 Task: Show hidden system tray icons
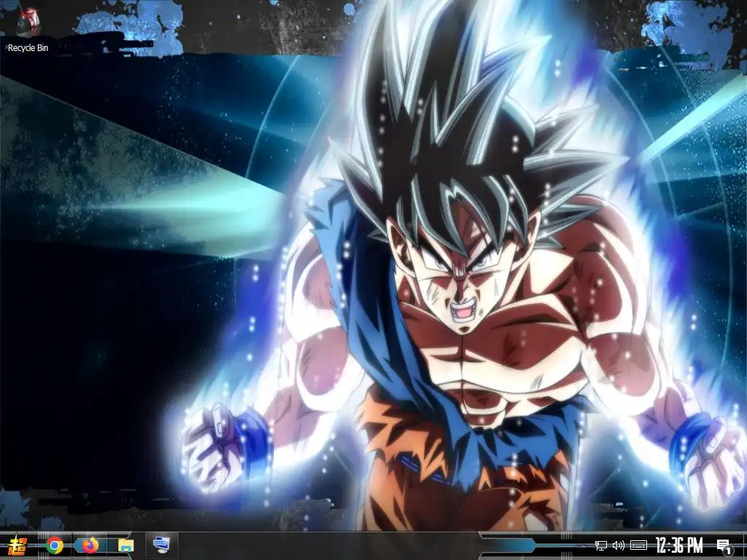pyautogui.click(x=583, y=545)
